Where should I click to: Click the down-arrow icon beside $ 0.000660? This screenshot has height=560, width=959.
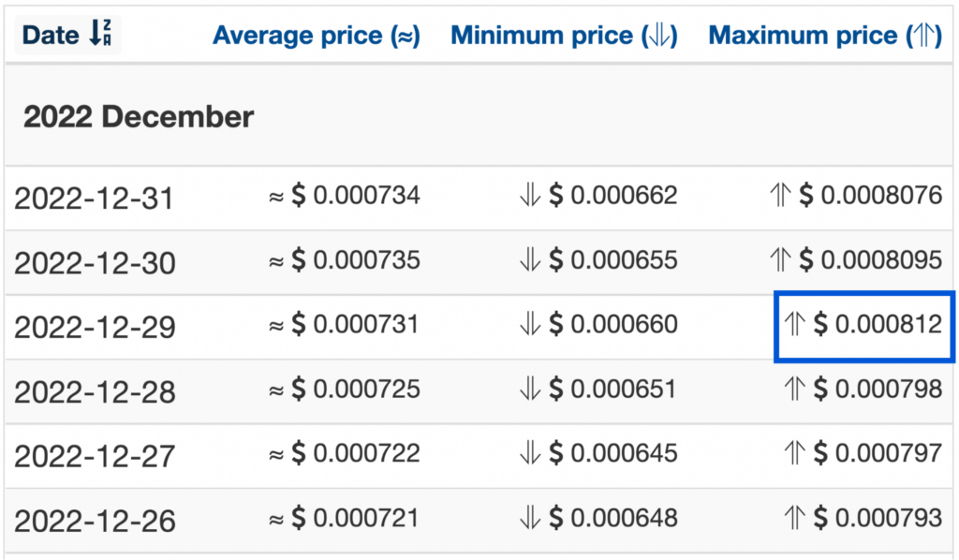point(530,324)
